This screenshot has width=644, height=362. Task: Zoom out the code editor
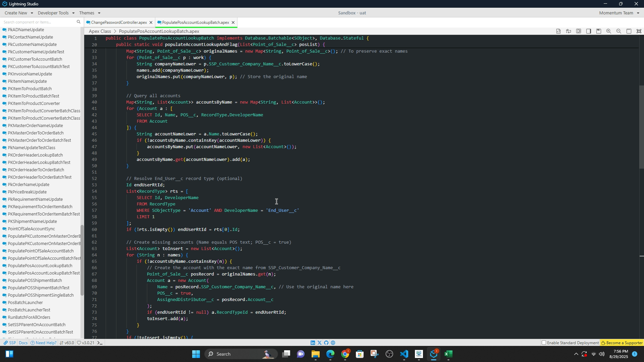619,31
